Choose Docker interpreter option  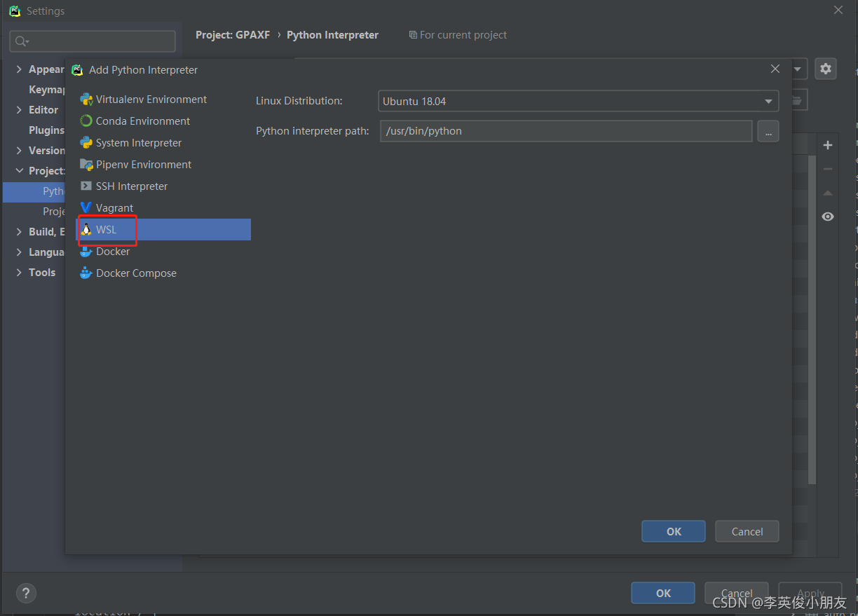[163, 252]
